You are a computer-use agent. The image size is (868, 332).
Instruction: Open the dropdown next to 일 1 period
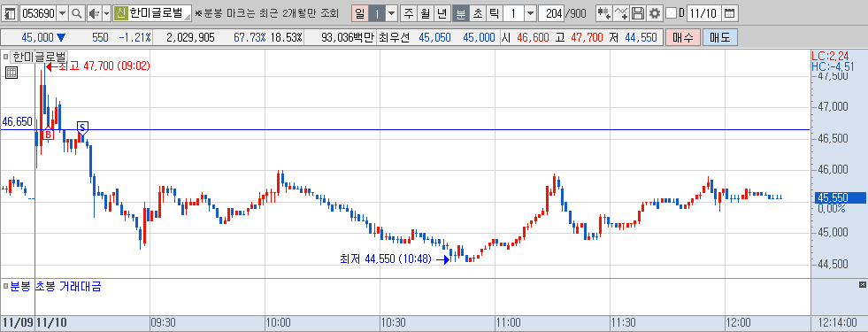coord(391,12)
